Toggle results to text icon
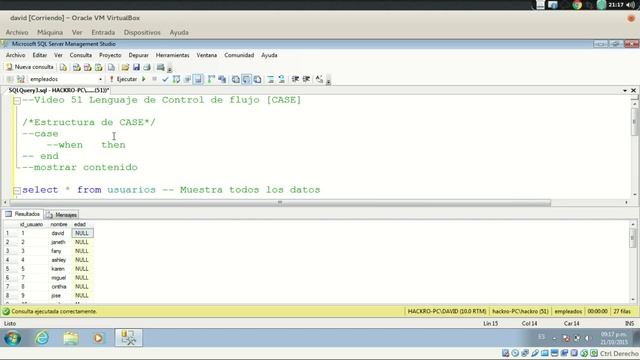Image resolution: width=640 pixels, height=360 pixels. [x=236, y=79]
